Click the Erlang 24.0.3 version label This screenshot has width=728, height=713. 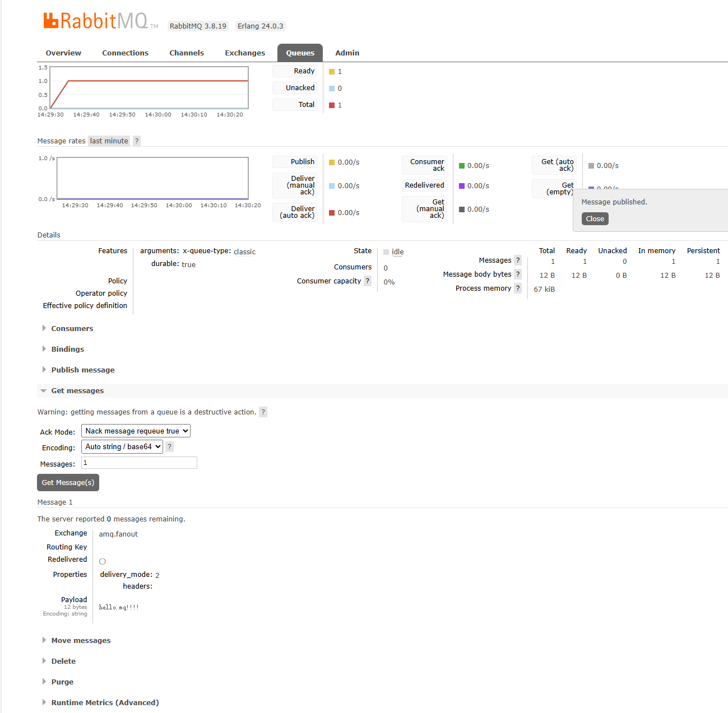[261, 26]
